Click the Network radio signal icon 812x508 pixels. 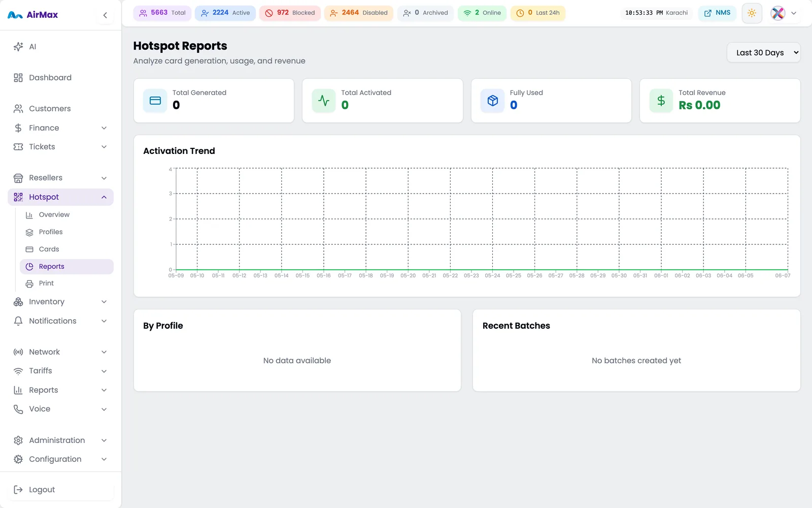18,352
